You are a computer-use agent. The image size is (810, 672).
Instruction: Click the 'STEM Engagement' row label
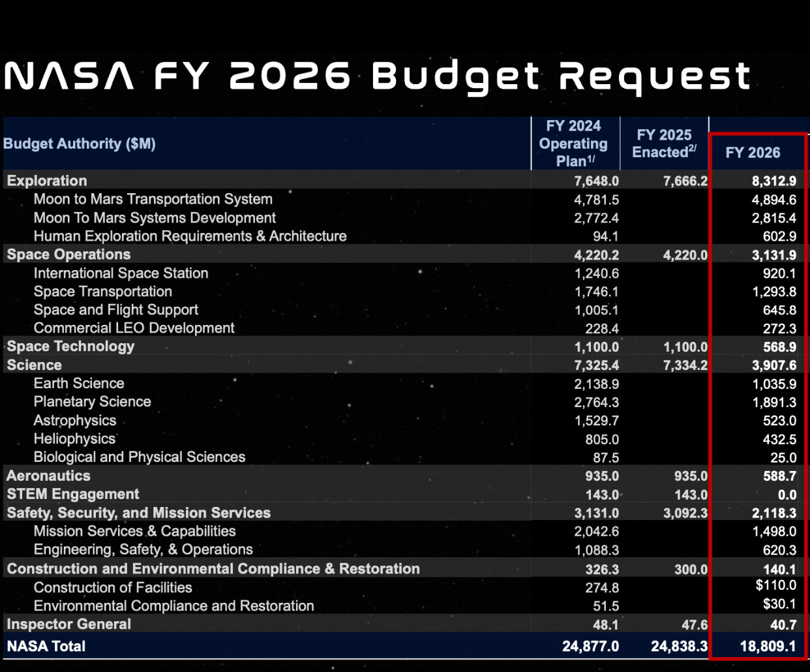(73, 495)
